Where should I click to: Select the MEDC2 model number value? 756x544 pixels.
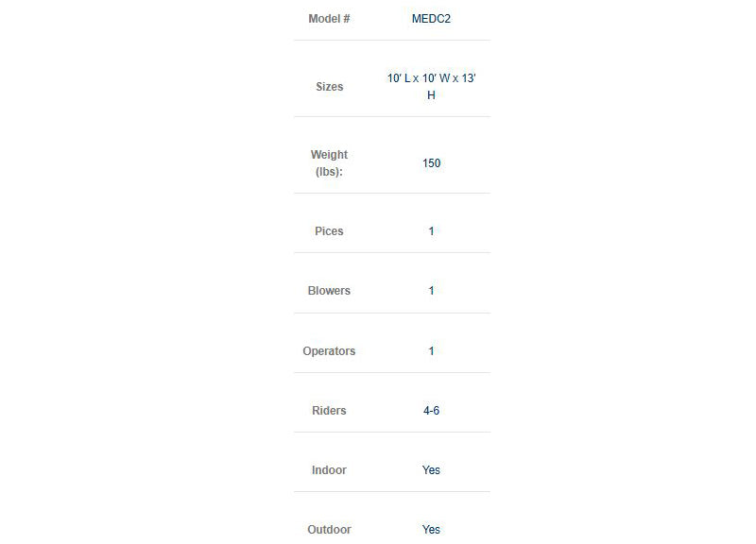pyautogui.click(x=431, y=19)
